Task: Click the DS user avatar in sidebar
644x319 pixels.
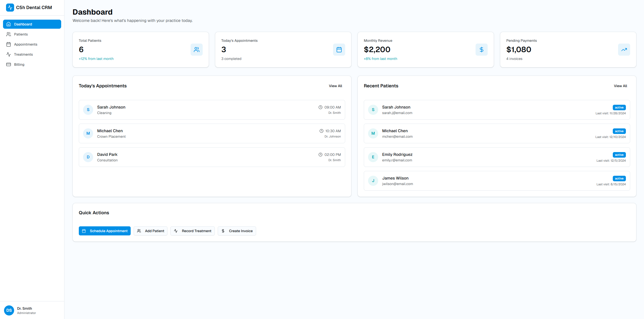Action: coord(9,310)
